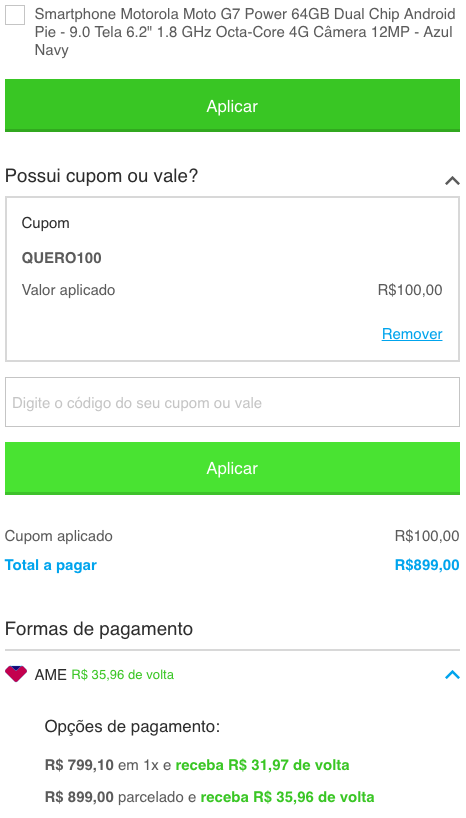Select the AME payment method label

pos(51,675)
